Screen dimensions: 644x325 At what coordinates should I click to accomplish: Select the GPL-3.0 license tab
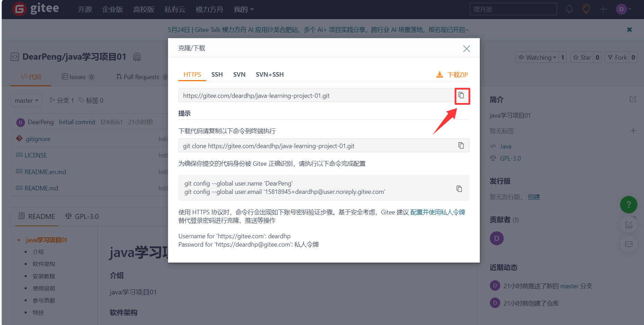pyautogui.click(x=82, y=216)
